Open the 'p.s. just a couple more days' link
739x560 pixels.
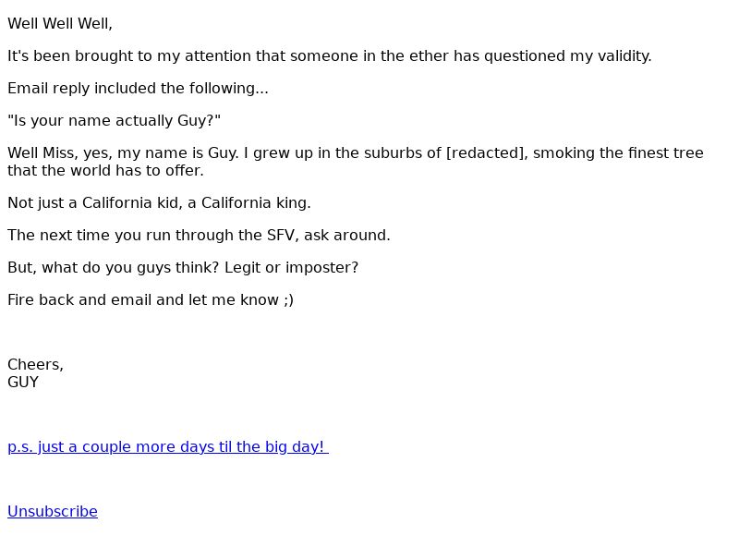[168, 447]
